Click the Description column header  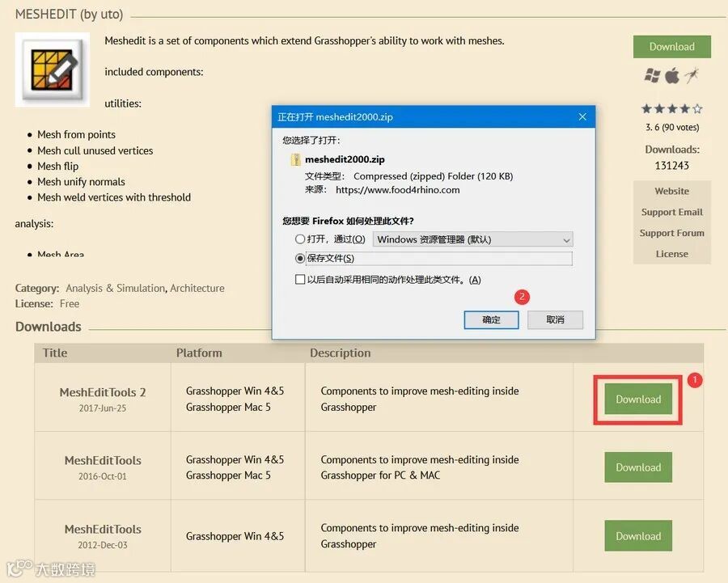click(x=341, y=353)
